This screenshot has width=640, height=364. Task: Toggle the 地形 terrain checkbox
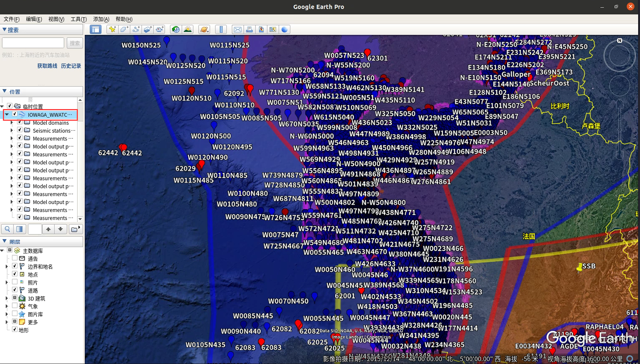click(x=15, y=329)
